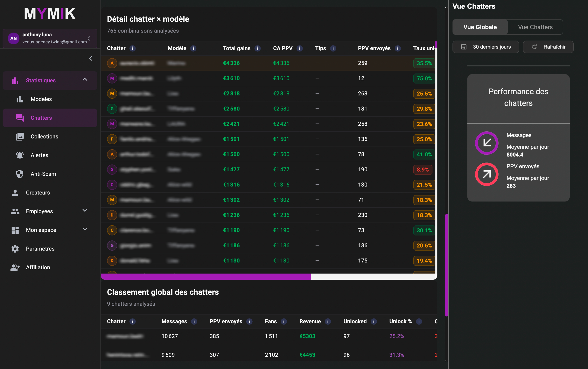This screenshot has width=588, height=369.
Task: Click the 41.0% unlock rate badge
Action: (424, 154)
